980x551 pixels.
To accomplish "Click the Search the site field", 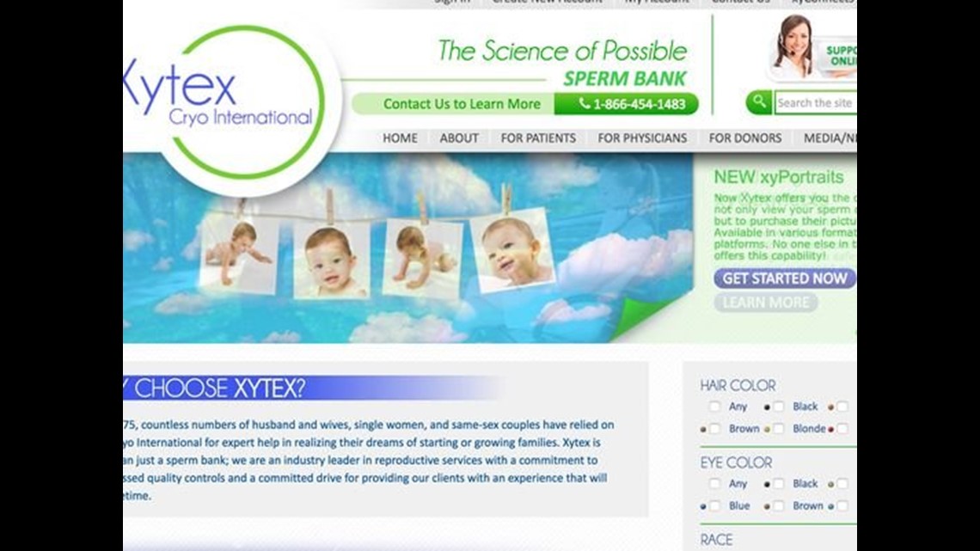I will point(816,102).
